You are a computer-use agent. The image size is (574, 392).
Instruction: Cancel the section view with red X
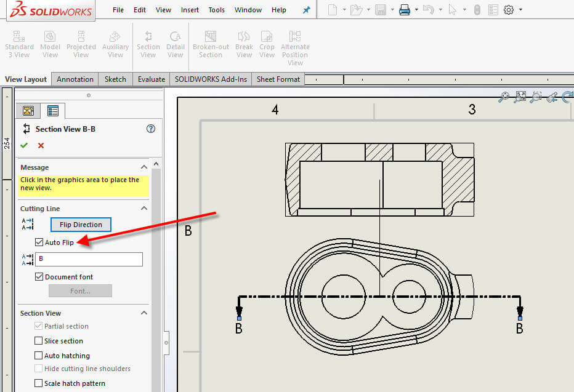pyautogui.click(x=41, y=145)
